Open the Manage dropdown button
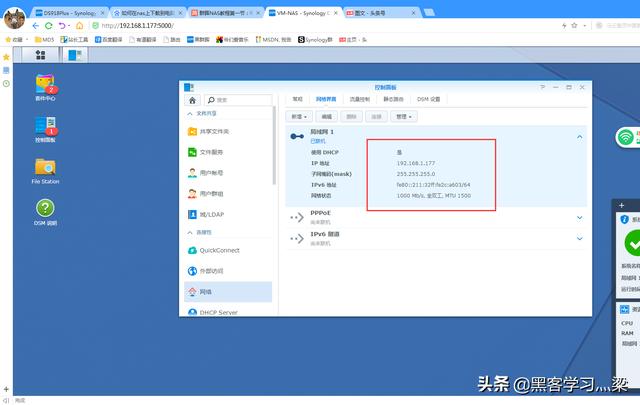This screenshot has width=640, height=405. (404, 117)
